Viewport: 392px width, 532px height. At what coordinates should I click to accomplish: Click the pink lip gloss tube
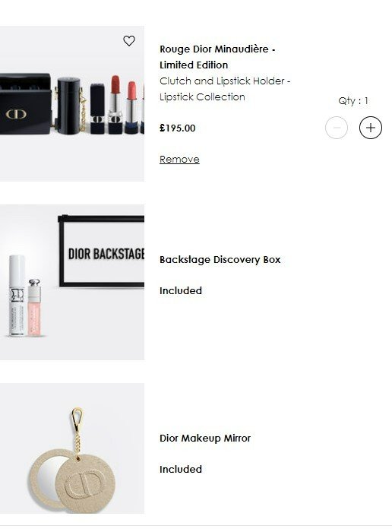coord(34,307)
